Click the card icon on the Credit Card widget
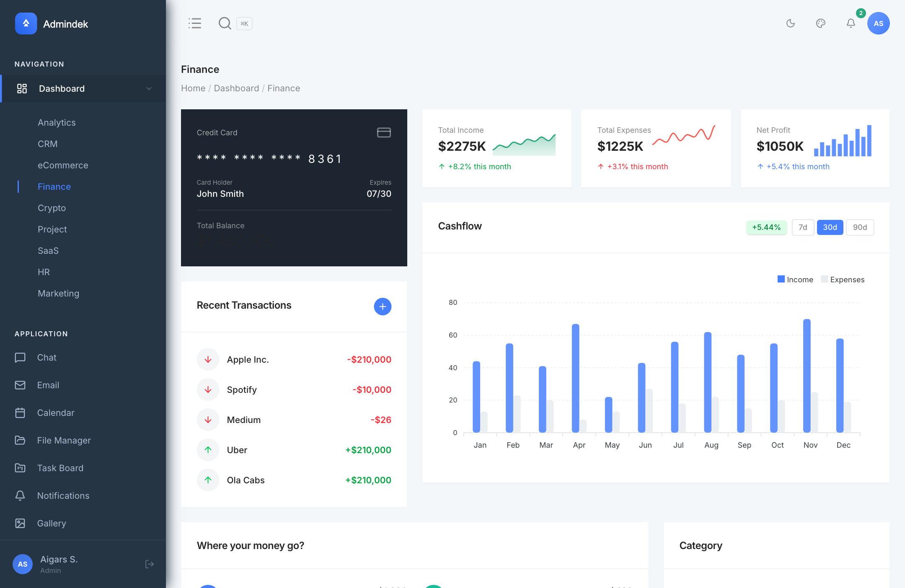 383,132
